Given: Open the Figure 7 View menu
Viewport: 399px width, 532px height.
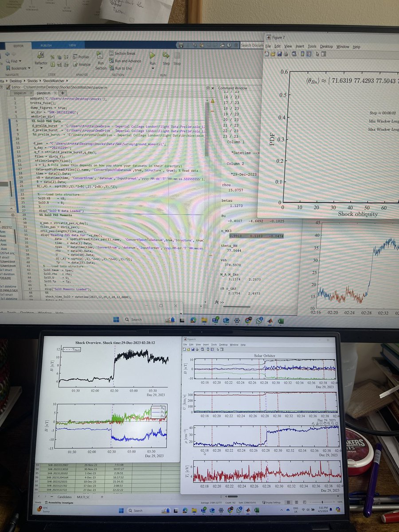Looking at the screenshot, I should coord(288,46).
